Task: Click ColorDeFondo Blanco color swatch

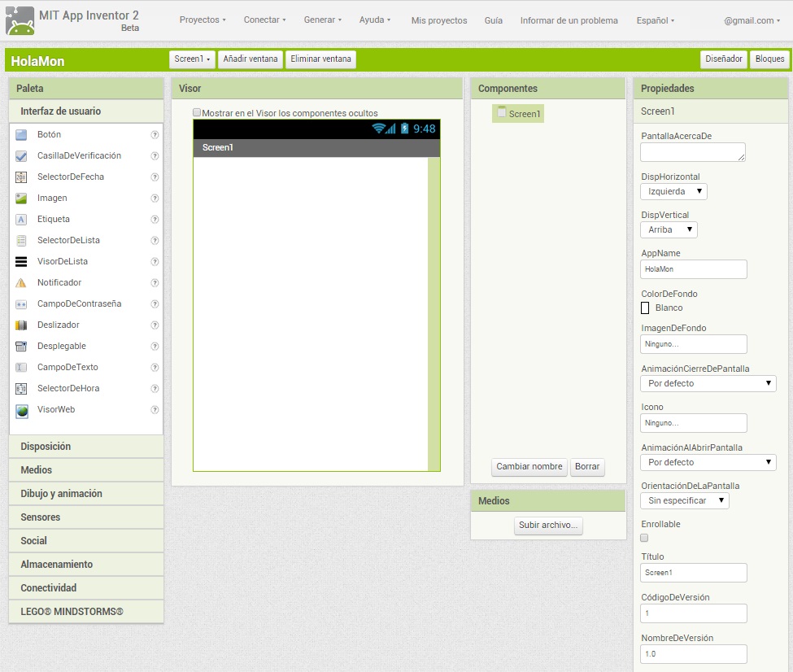Action: coord(645,308)
